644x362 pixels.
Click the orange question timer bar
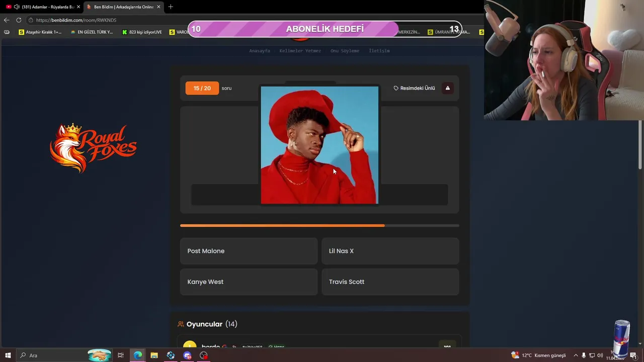[319, 226]
